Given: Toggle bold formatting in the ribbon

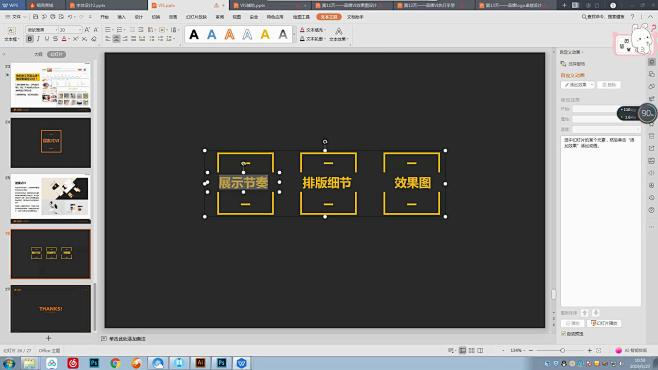Looking at the screenshot, I should coord(30,39).
